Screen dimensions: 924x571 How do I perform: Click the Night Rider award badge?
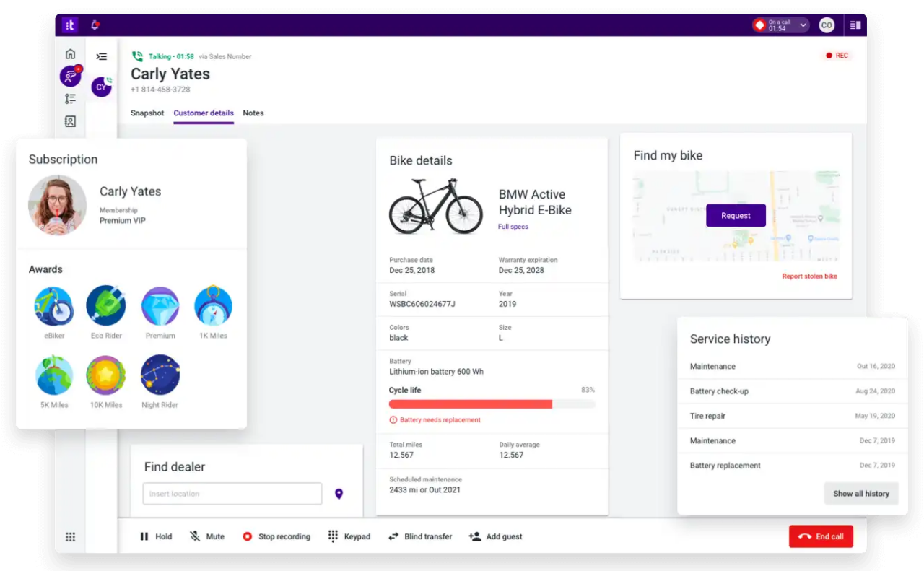coord(160,375)
